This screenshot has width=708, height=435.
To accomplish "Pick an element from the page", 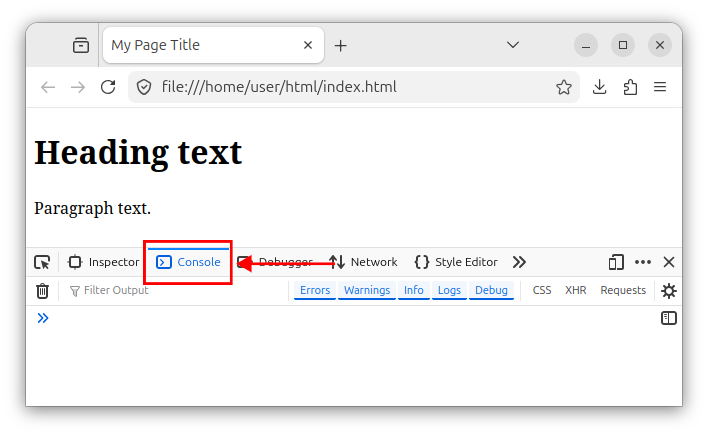I will tap(42, 262).
